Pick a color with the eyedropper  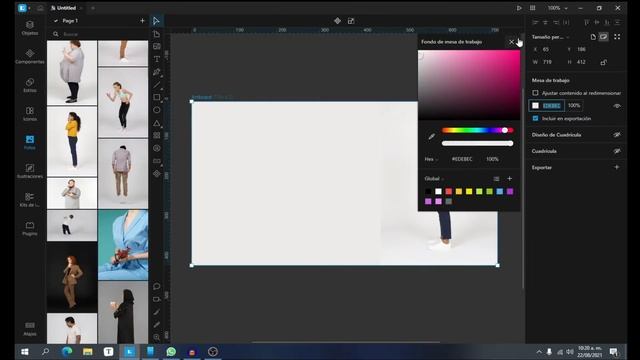431,137
